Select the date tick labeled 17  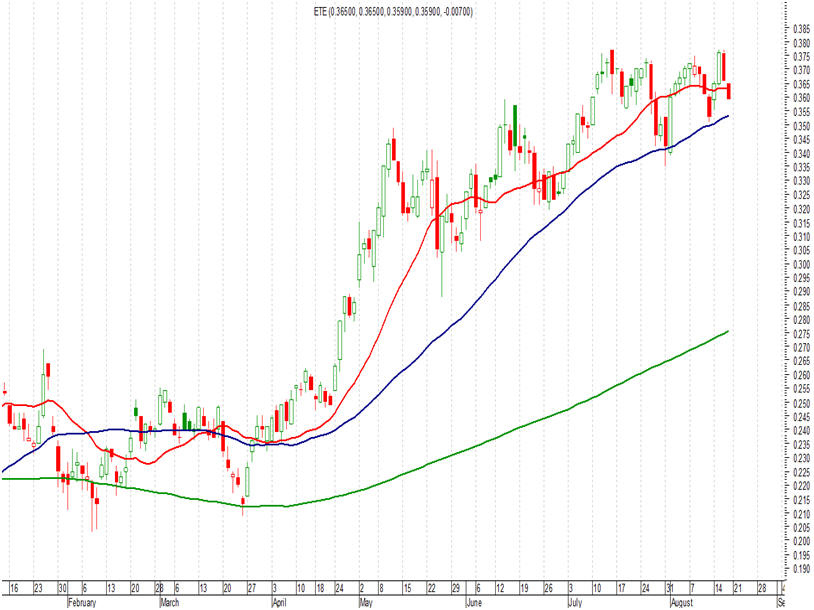[621, 589]
